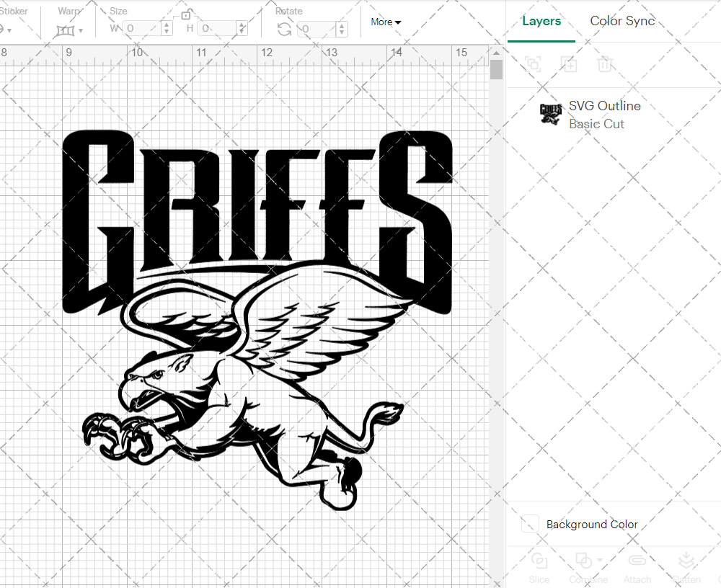Open the Background Color swatch
This screenshot has width=721, height=588.
530,524
